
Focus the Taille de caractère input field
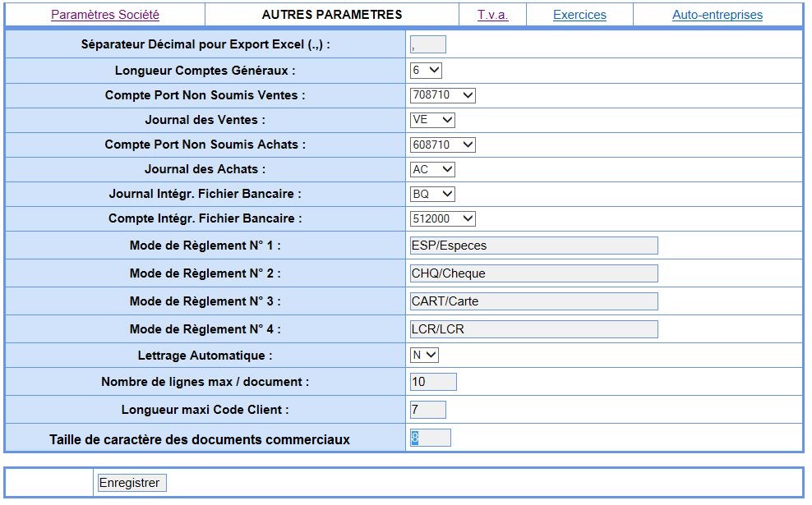431,438
